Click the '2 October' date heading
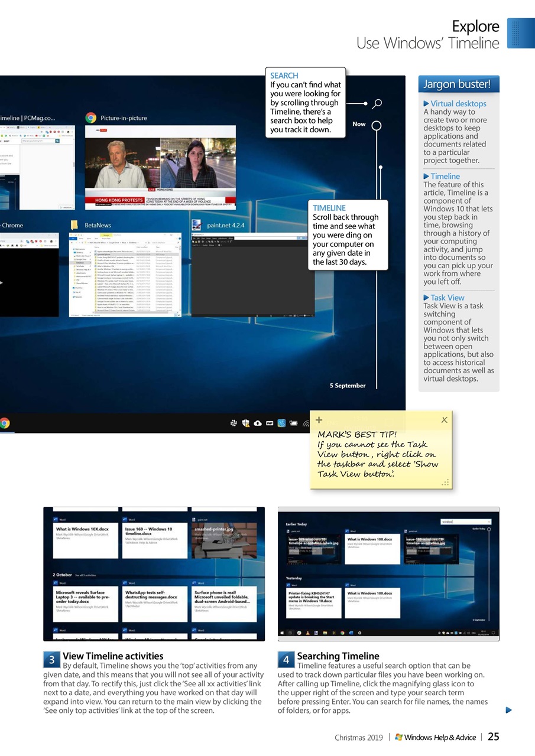 (x=62, y=575)
